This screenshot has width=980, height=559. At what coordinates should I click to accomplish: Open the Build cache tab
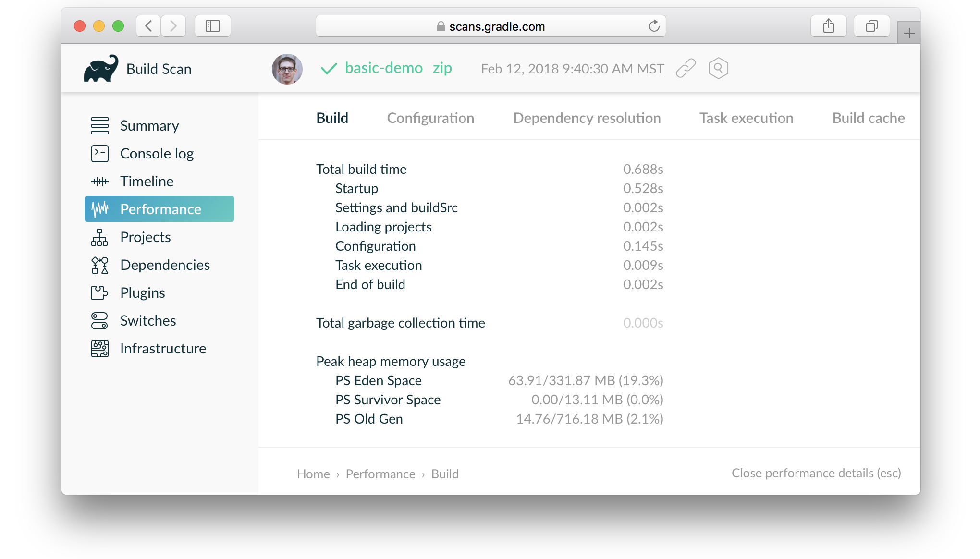(868, 118)
